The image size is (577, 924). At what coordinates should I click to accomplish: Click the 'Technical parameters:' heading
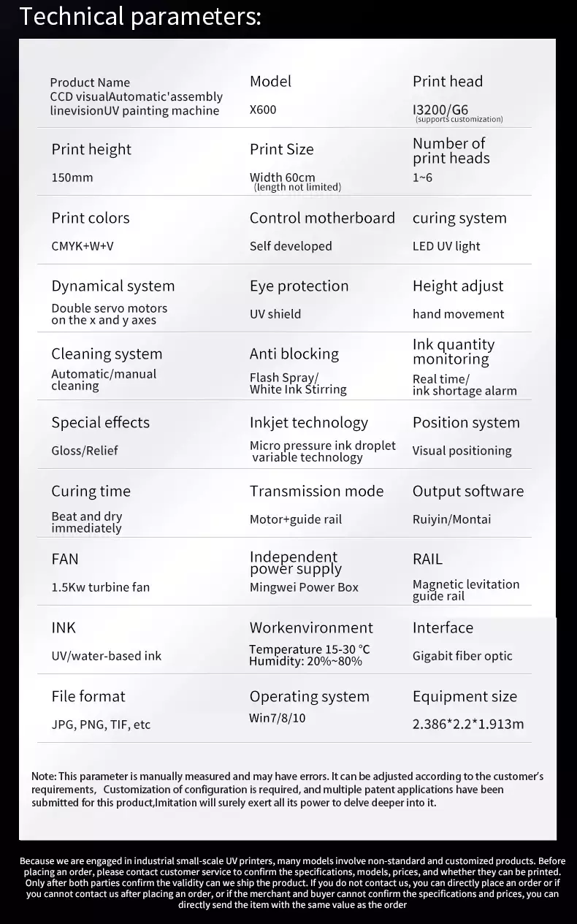(140, 15)
